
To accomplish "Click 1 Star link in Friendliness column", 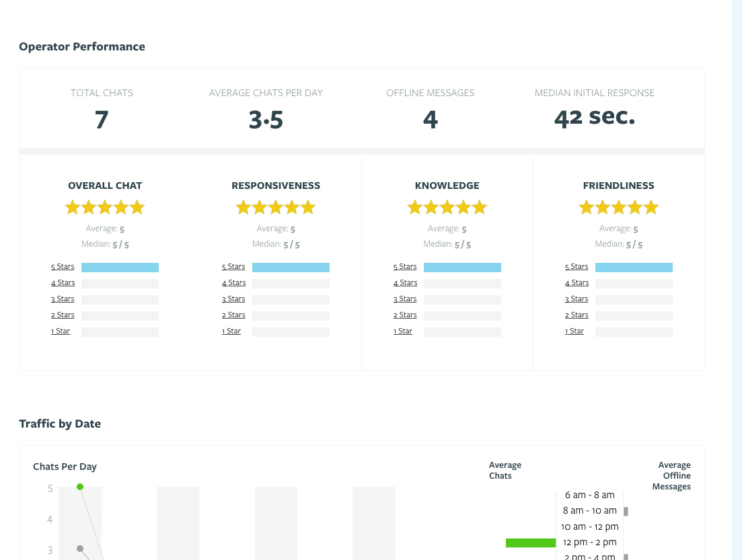I will pos(574,331).
